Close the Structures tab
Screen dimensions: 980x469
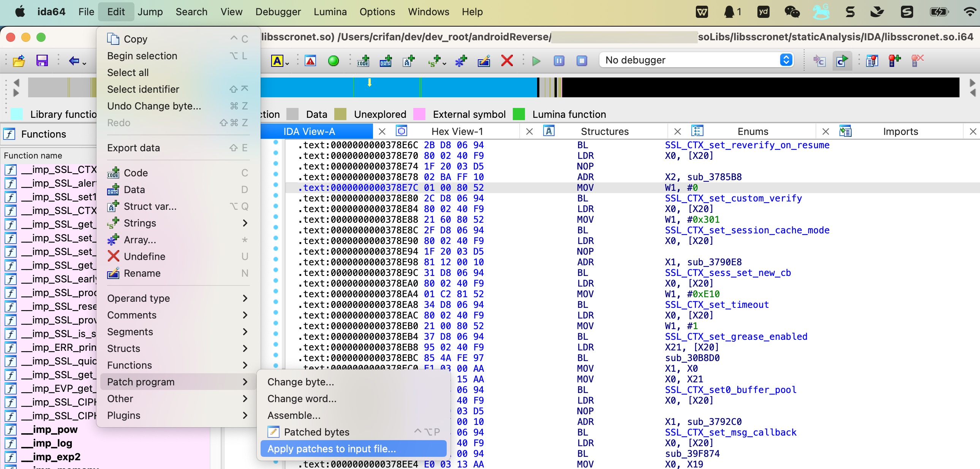click(678, 132)
